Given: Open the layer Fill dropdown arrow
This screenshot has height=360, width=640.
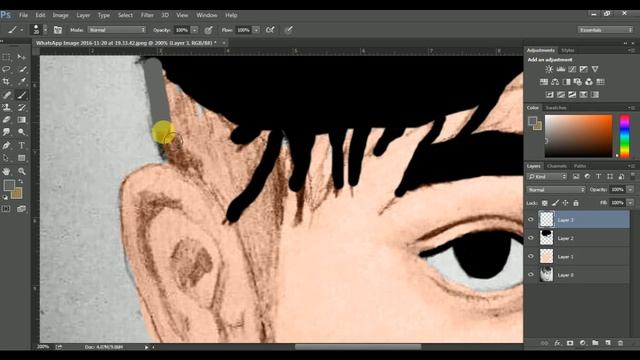Looking at the screenshot, I should pos(630,203).
